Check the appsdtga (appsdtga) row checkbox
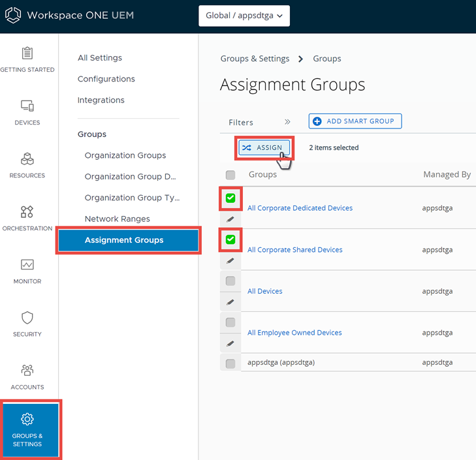This screenshot has height=460, width=476. coord(230,363)
